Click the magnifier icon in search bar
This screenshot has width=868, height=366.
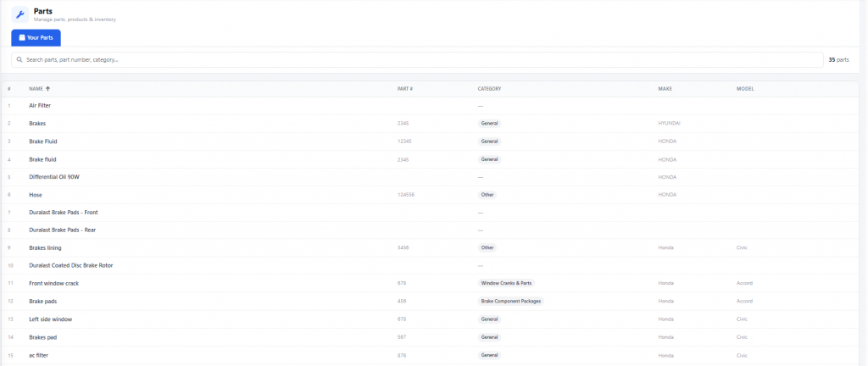[x=19, y=60]
